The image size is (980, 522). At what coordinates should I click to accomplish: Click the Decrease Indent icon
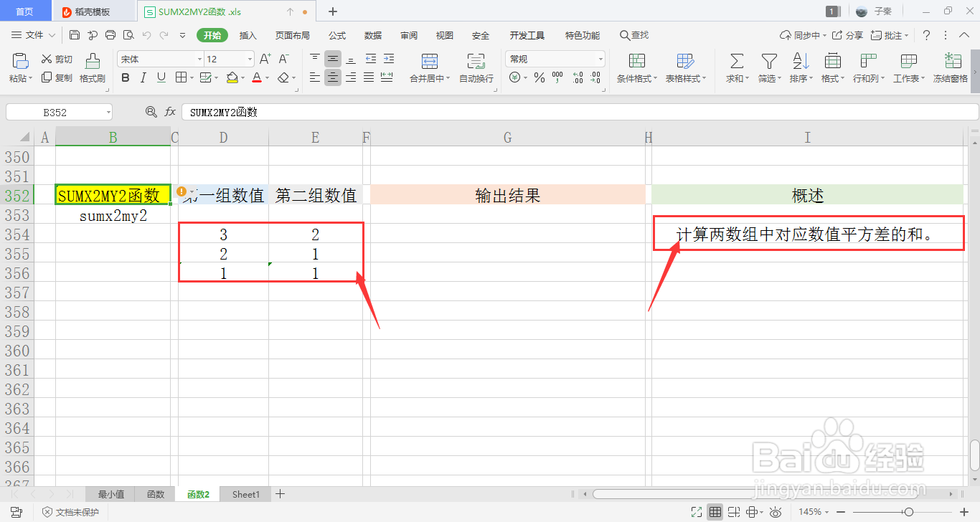(x=370, y=60)
